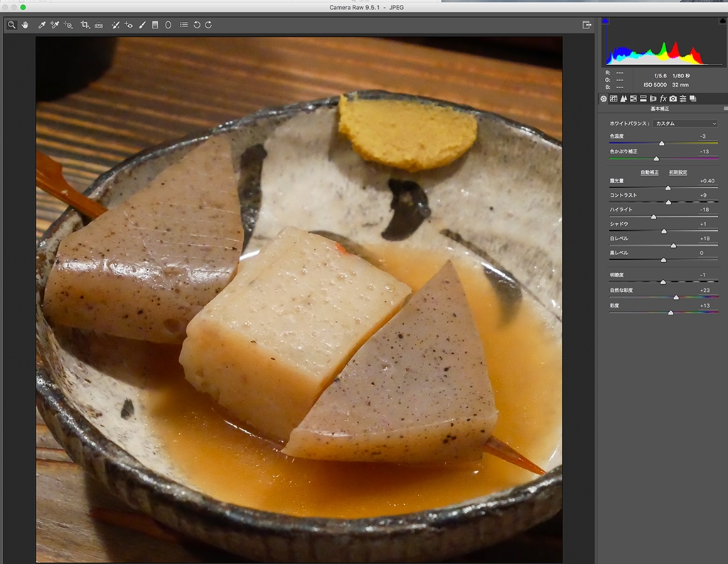Switch to the fx Effects tab

coord(663,99)
